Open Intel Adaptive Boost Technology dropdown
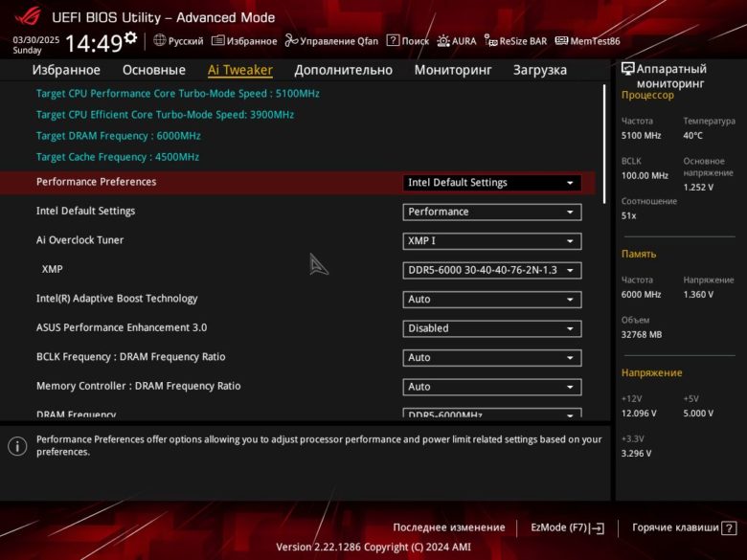 [491, 300]
